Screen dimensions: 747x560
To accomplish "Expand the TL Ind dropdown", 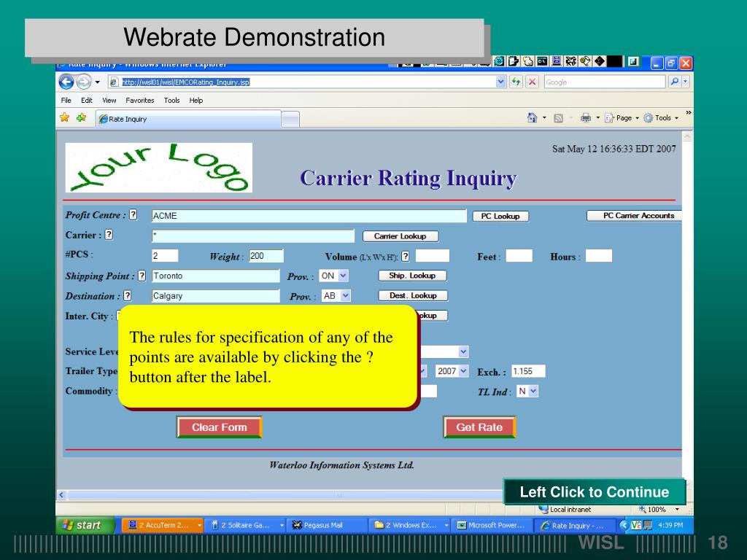I will [533, 391].
